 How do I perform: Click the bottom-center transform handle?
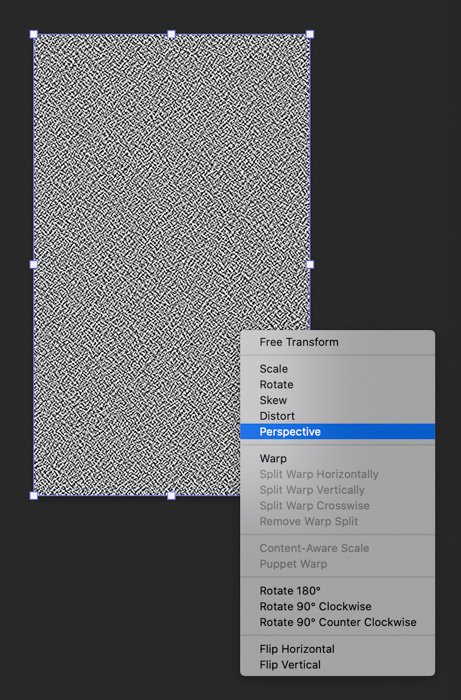[171, 495]
